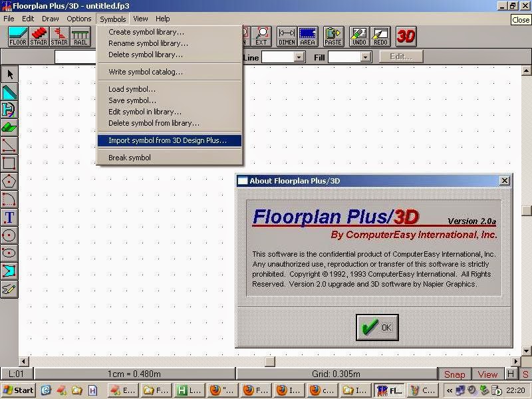Open the Fill style dropdown
532x399 pixels.
tap(365, 57)
